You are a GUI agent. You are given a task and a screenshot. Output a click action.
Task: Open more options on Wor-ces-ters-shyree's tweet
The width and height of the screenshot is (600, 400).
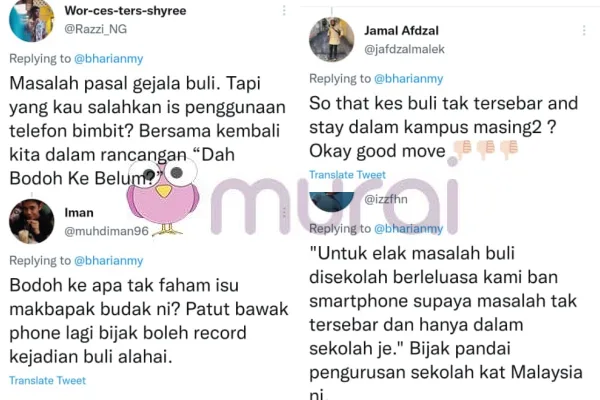[x=284, y=10]
